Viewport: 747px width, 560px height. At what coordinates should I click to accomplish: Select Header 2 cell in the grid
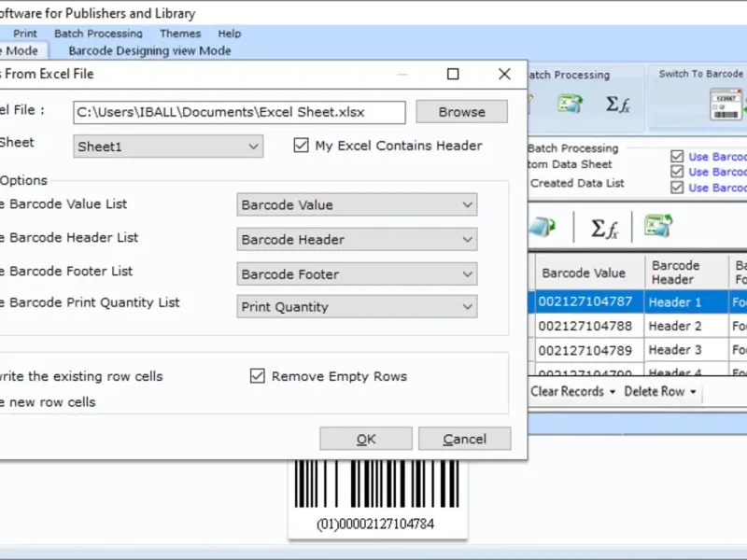click(x=686, y=326)
